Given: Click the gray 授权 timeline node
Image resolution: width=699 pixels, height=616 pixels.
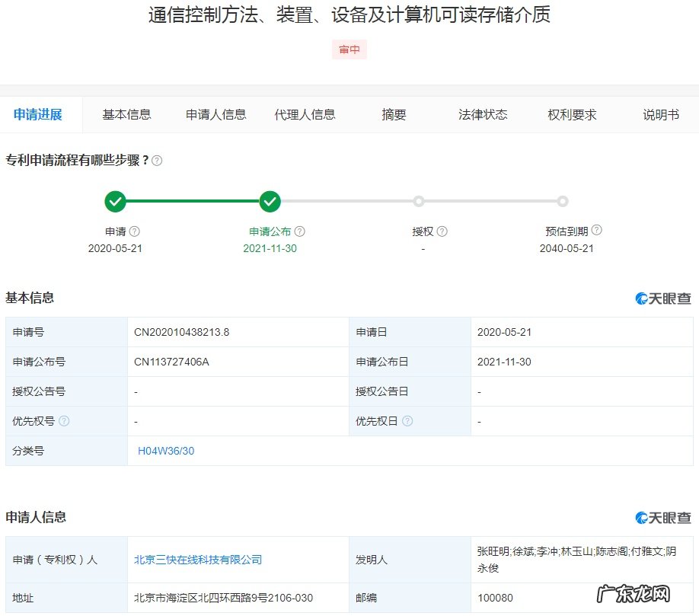Looking at the screenshot, I should [x=418, y=201].
